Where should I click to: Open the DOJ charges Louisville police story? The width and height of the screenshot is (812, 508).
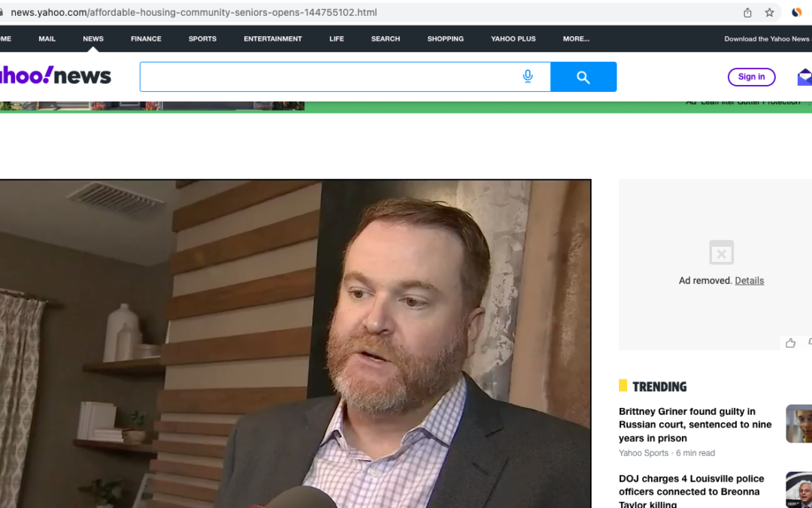tap(692, 491)
